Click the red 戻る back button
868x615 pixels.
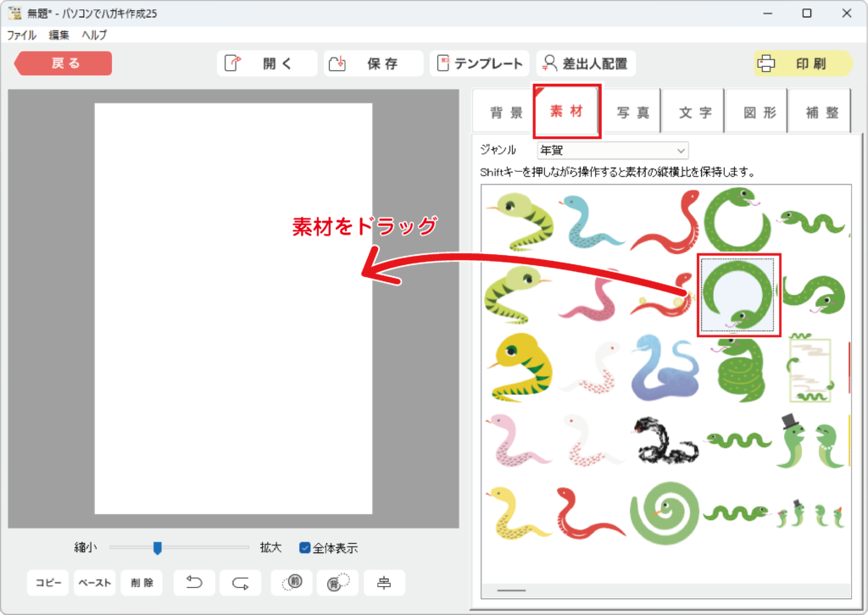coord(63,63)
